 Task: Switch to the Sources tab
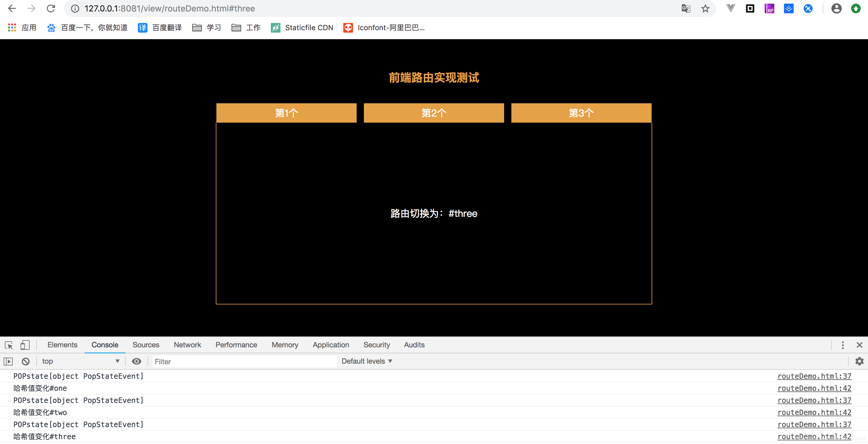(146, 345)
